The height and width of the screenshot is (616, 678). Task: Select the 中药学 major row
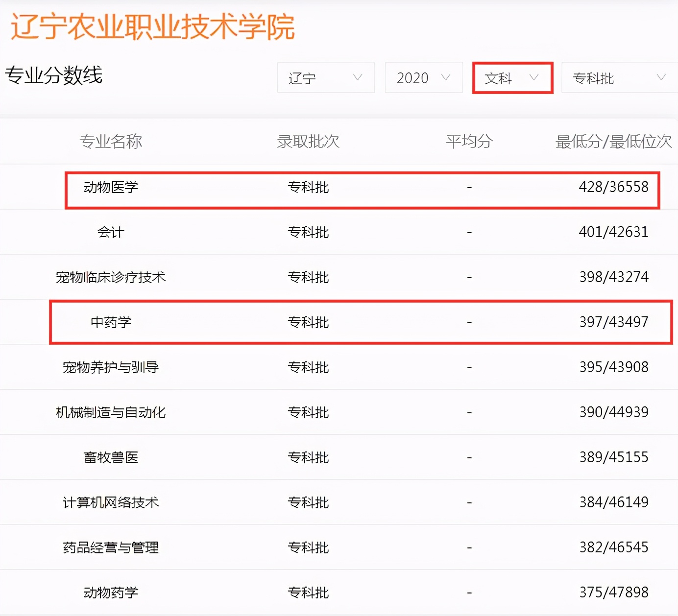coord(111,322)
